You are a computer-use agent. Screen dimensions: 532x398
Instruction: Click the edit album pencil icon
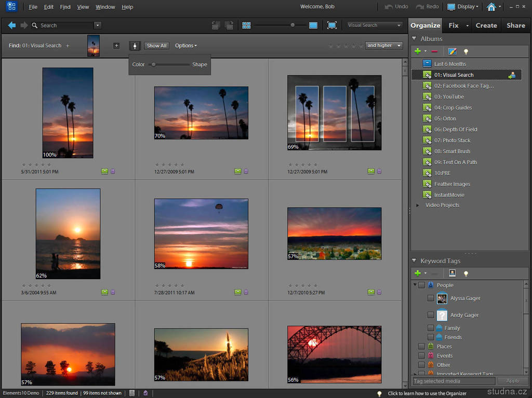click(x=452, y=51)
